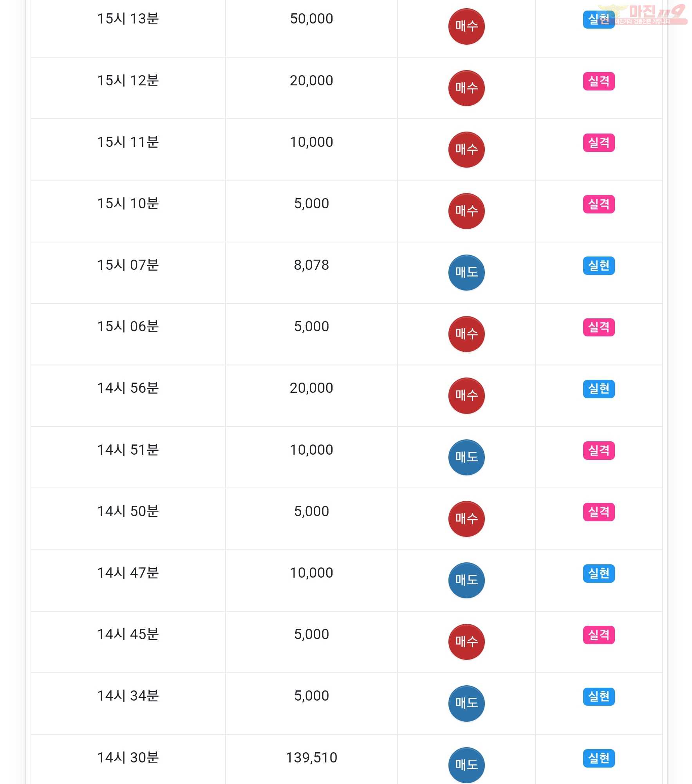Viewport: 692px width, 784px height.
Task: Select the 매도 circle for 14시 51분
Action: click(x=466, y=457)
